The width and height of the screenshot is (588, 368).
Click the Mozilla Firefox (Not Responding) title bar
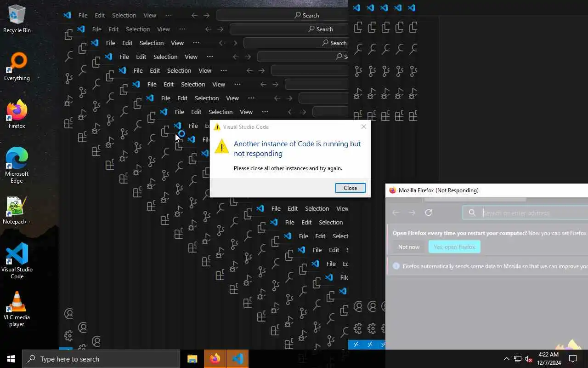(x=486, y=190)
